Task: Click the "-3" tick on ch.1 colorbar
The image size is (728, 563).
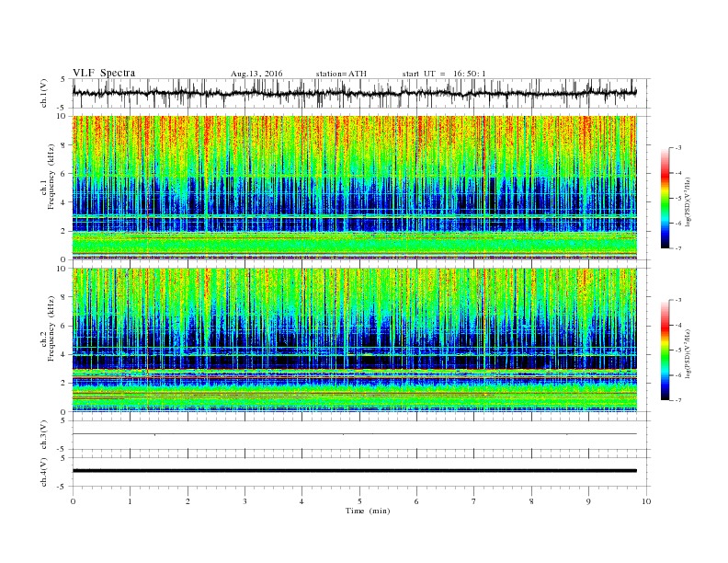Action: tap(678, 148)
